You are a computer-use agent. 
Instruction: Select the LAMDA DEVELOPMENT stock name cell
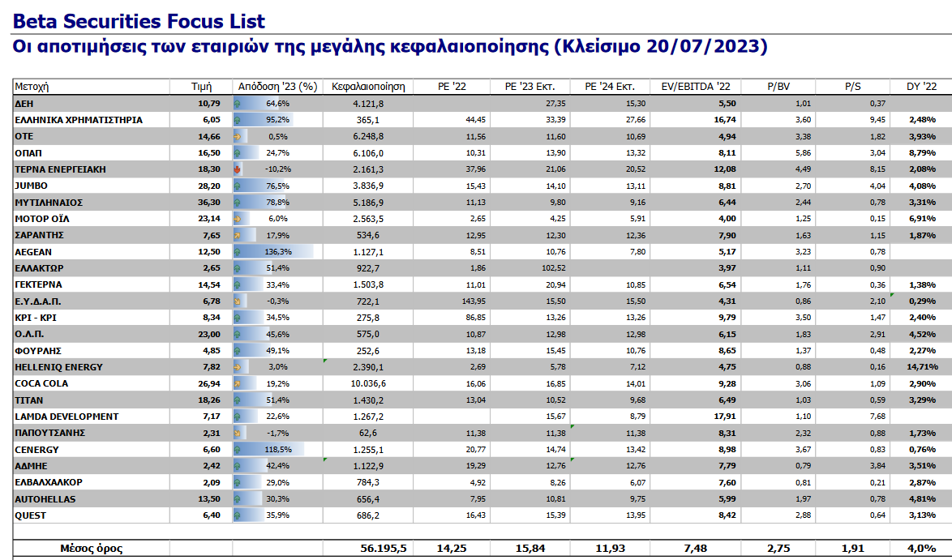click(66, 417)
